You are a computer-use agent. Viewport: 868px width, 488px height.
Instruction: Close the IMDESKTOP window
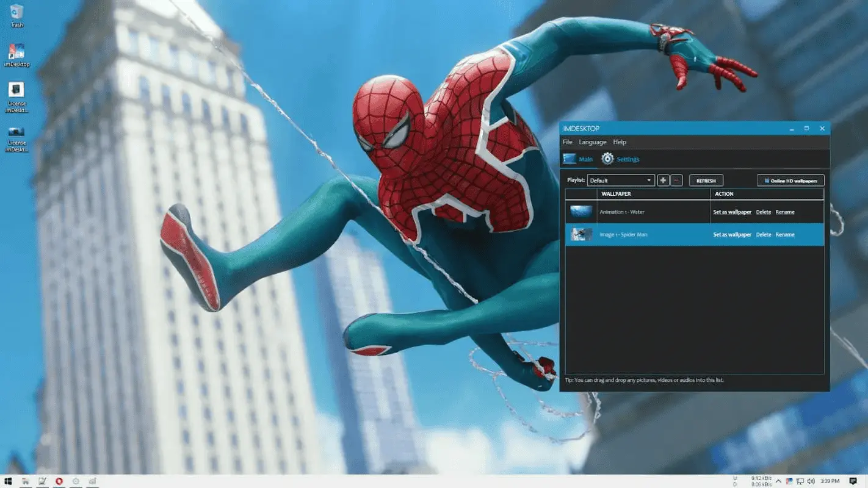822,129
